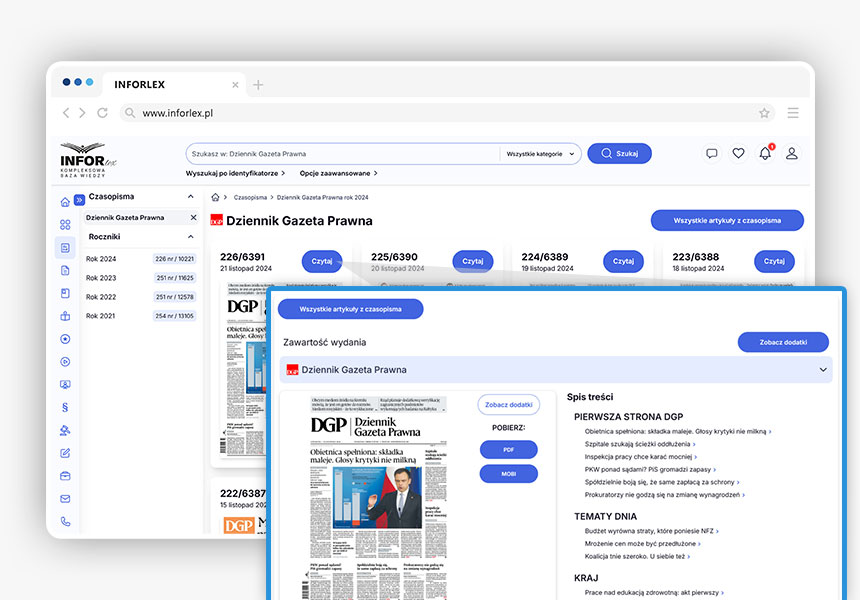Open a new browser tab with plus
Image resolution: width=860 pixels, height=600 pixels.
coord(258,85)
